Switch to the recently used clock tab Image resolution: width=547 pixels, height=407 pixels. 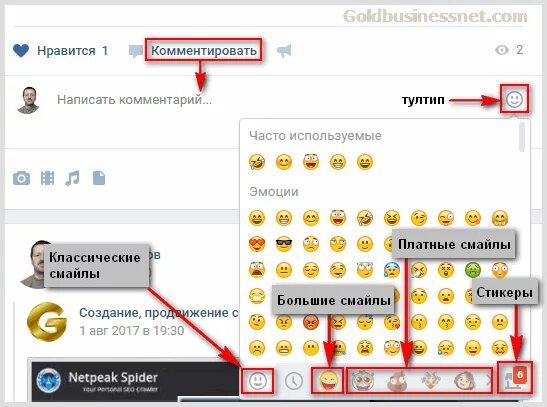(294, 380)
